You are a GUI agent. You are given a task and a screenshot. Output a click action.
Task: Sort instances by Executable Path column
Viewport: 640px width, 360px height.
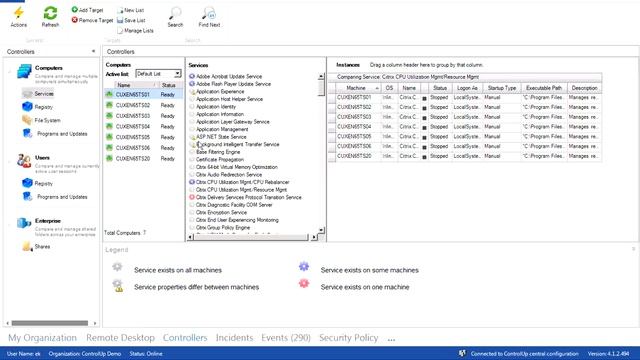tap(544, 88)
